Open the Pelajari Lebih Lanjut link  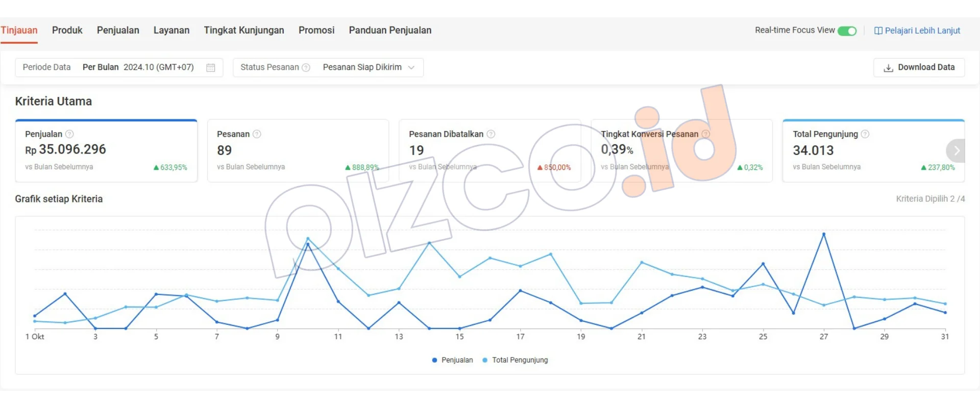pos(922,31)
